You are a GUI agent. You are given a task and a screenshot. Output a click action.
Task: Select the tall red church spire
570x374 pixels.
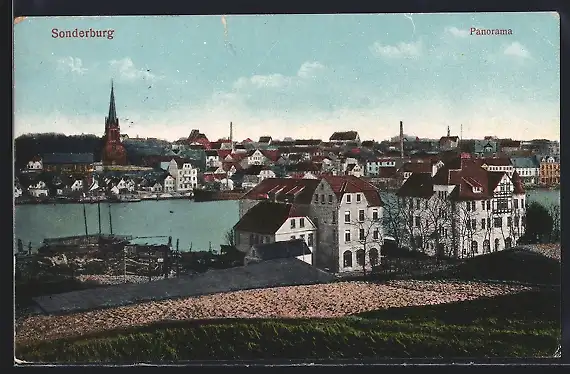(x=113, y=124)
